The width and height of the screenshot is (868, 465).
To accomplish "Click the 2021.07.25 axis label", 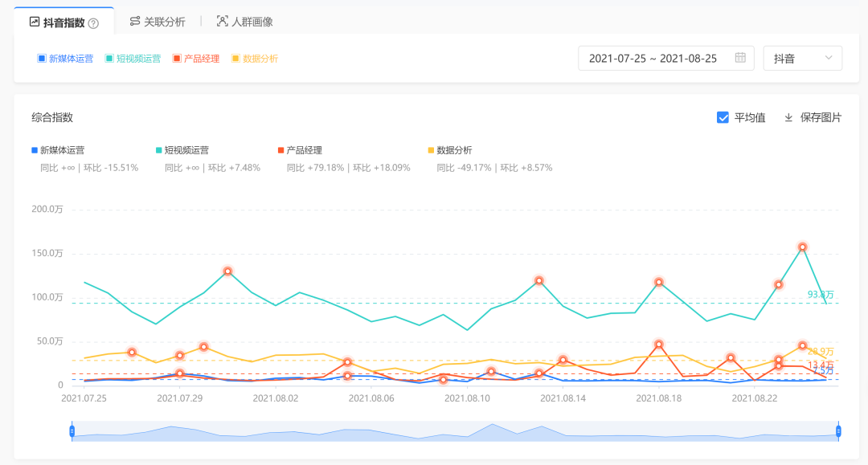I will tap(84, 398).
